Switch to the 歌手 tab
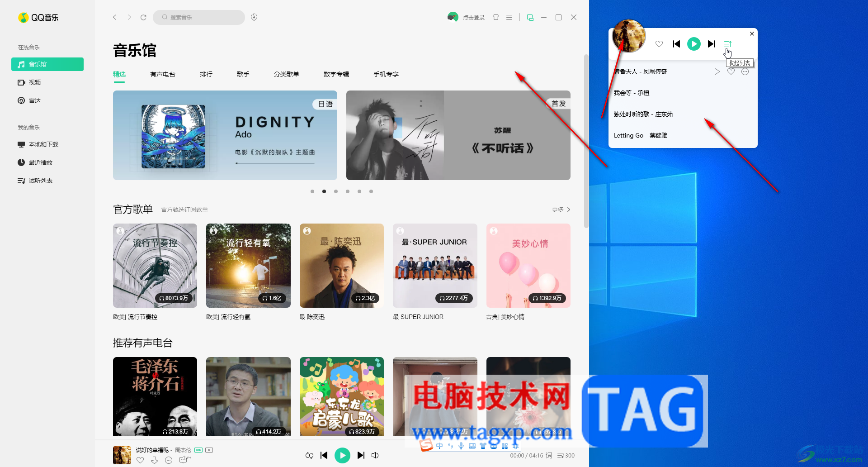 (243, 74)
